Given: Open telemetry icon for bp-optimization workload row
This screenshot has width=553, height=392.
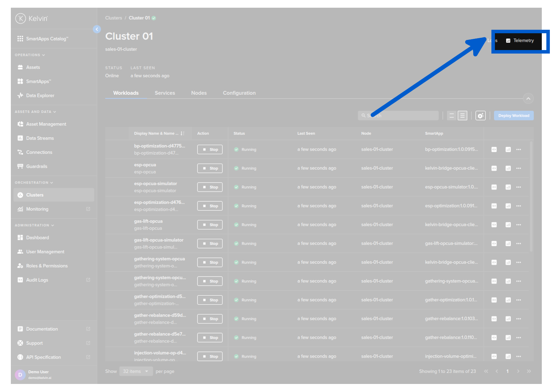Looking at the screenshot, I should click(508, 149).
